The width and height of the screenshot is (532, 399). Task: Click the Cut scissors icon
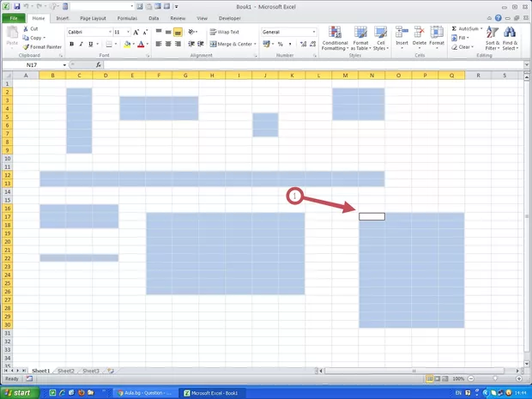click(x=26, y=29)
